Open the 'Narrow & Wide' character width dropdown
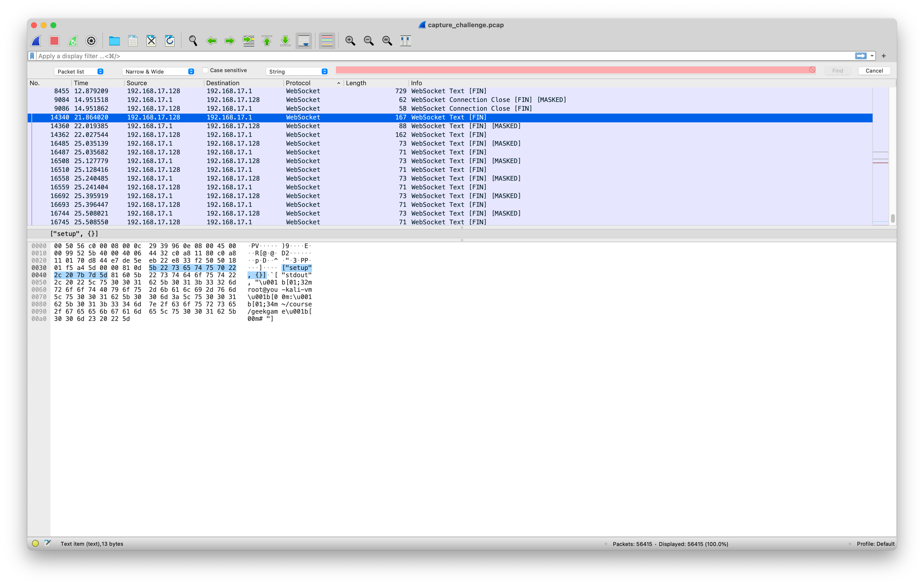 158,71
